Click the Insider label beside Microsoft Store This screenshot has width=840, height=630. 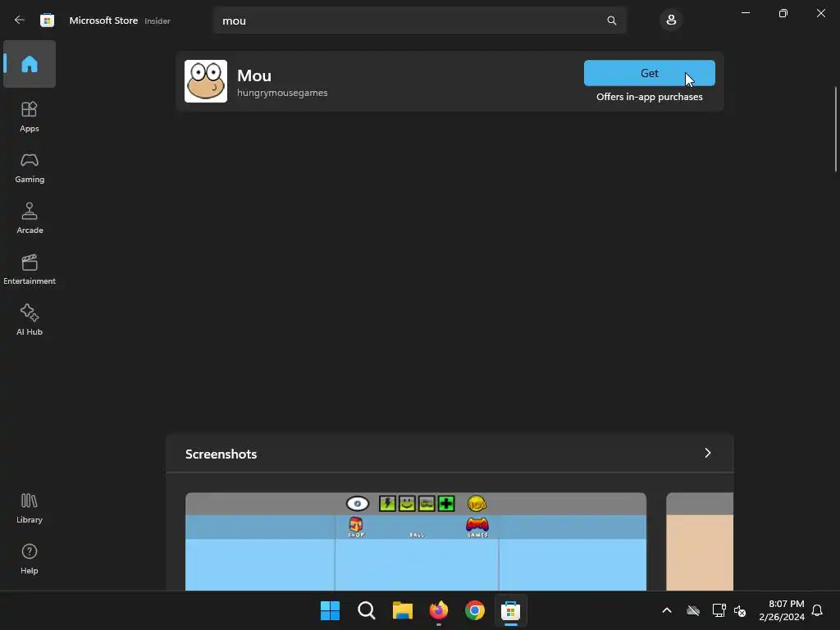pyautogui.click(x=157, y=21)
